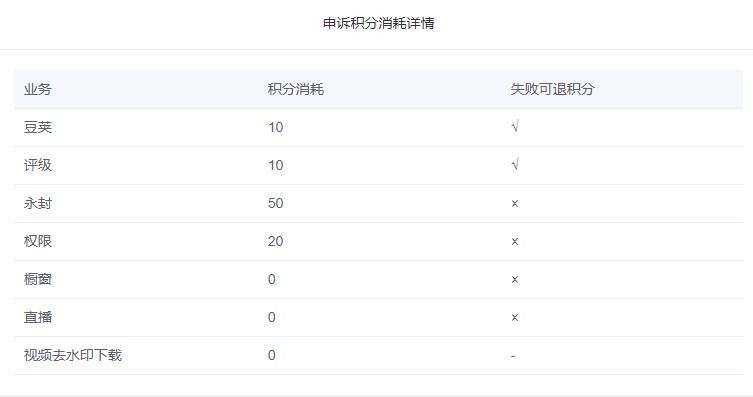Click the 申诉积分消耗详情 title

click(378, 23)
